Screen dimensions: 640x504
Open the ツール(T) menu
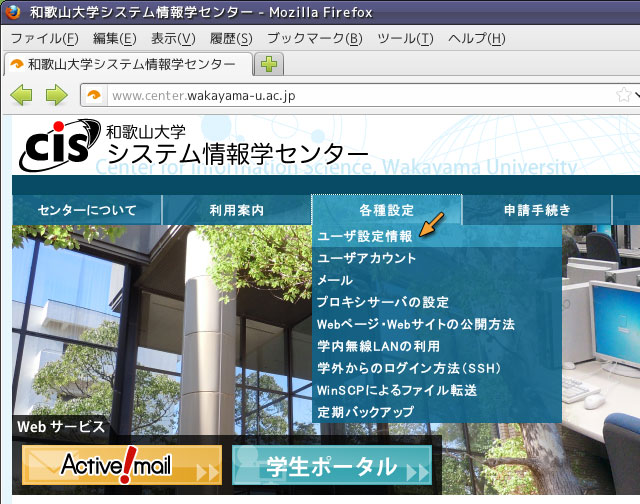click(405, 39)
